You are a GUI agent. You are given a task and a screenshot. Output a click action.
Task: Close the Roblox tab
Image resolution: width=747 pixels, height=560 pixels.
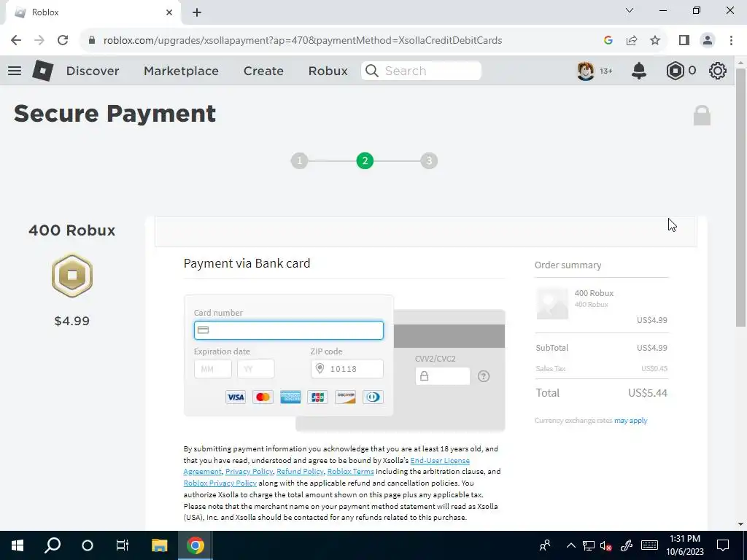pos(169,12)
